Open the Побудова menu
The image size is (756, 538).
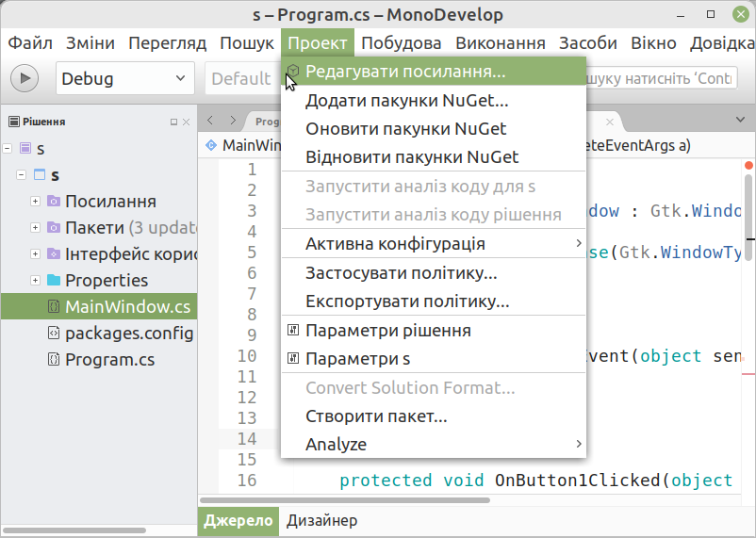402,43
